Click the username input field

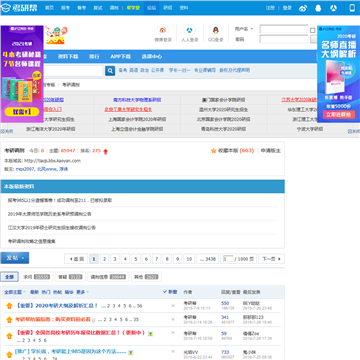click(x=284, y=29)
